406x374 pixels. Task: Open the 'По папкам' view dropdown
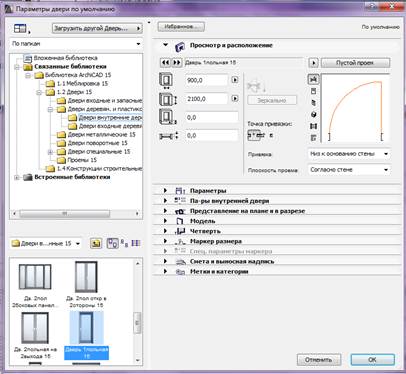tap(76, 44)
